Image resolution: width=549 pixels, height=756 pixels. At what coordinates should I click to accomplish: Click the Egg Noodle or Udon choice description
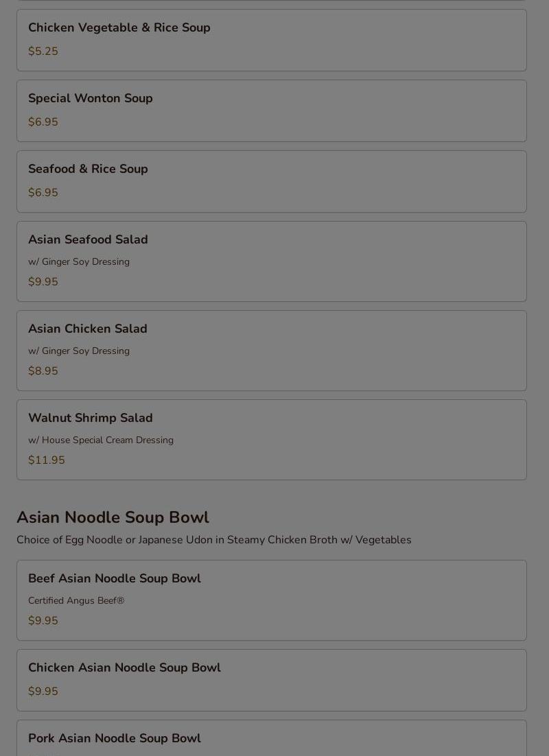point(213,540)
